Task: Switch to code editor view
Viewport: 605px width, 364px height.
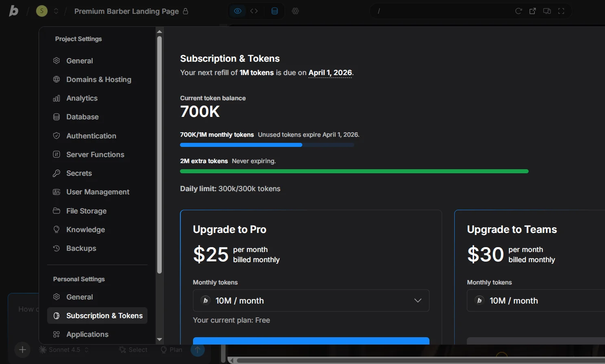Action: click(254, 11)
